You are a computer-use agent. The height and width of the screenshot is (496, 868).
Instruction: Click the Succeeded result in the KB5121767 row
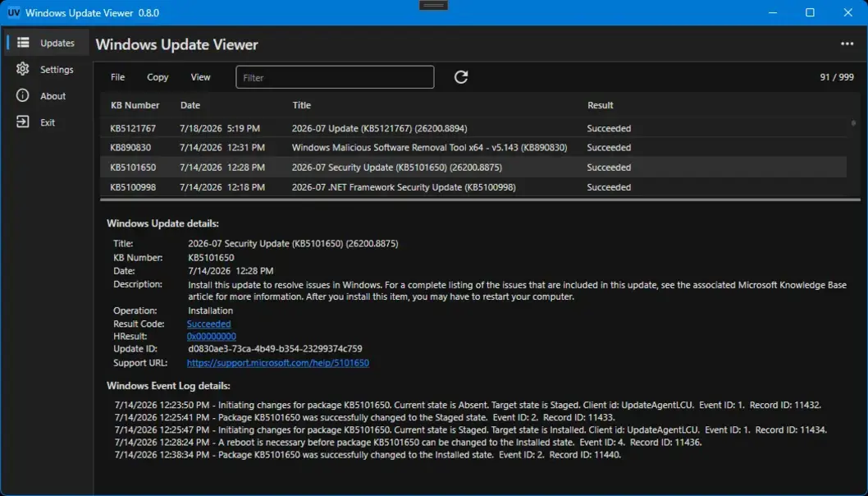[609, 128]
